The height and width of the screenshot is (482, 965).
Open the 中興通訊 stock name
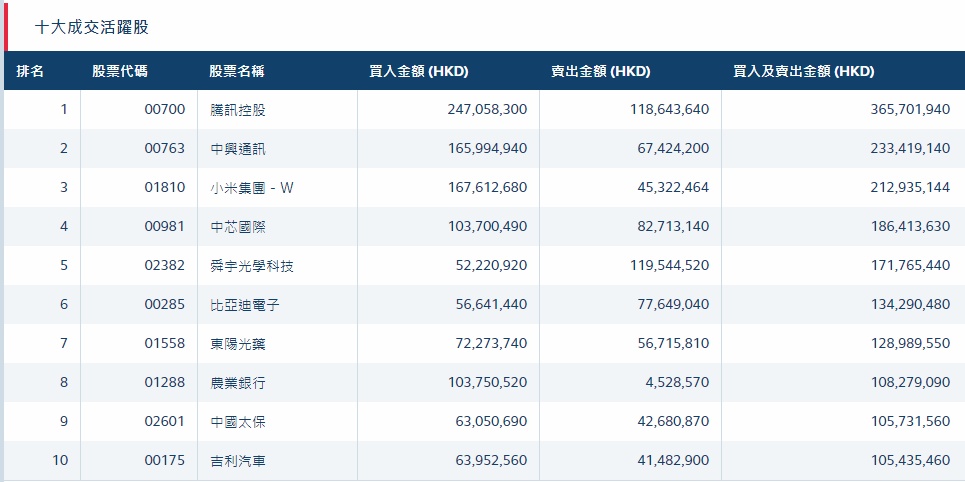click(238, 149)
